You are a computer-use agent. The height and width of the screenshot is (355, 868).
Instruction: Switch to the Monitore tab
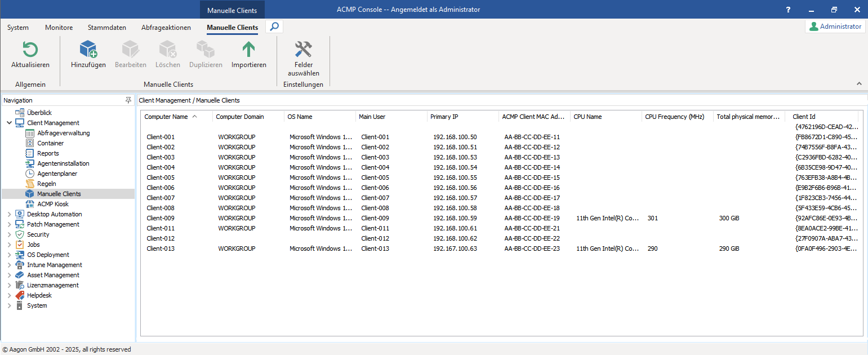tap(59, 27)
